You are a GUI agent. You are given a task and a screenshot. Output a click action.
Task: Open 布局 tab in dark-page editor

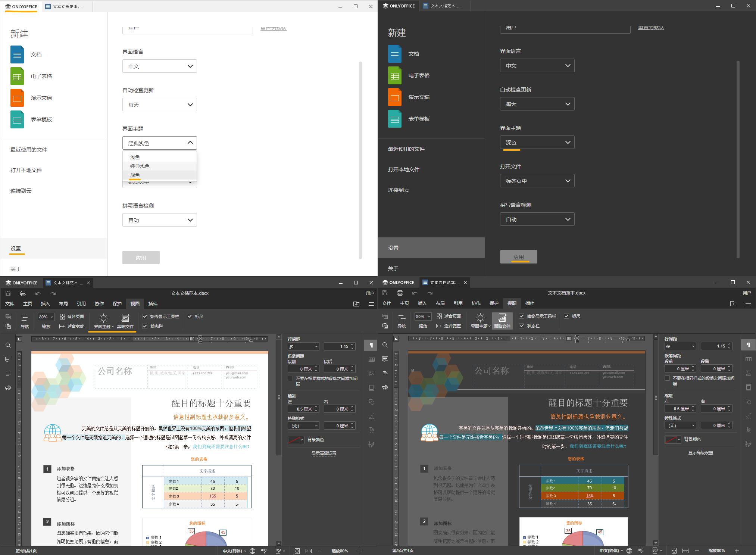coord(440,303)
